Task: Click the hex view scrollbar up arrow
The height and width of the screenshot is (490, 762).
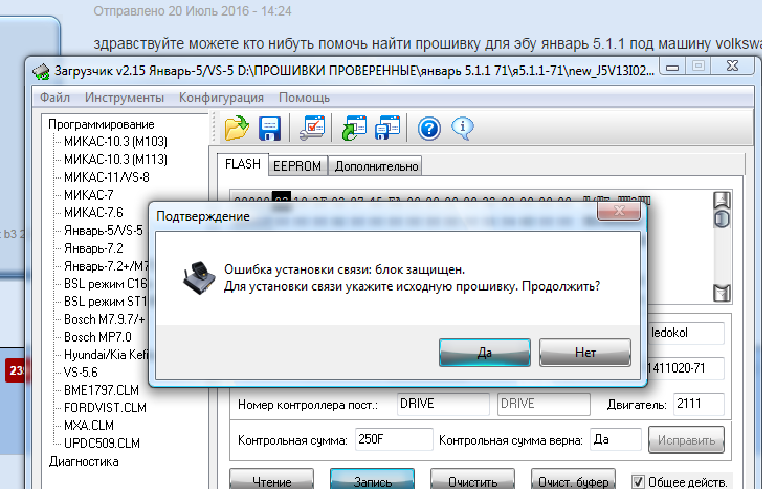Action: click(722, 200)
